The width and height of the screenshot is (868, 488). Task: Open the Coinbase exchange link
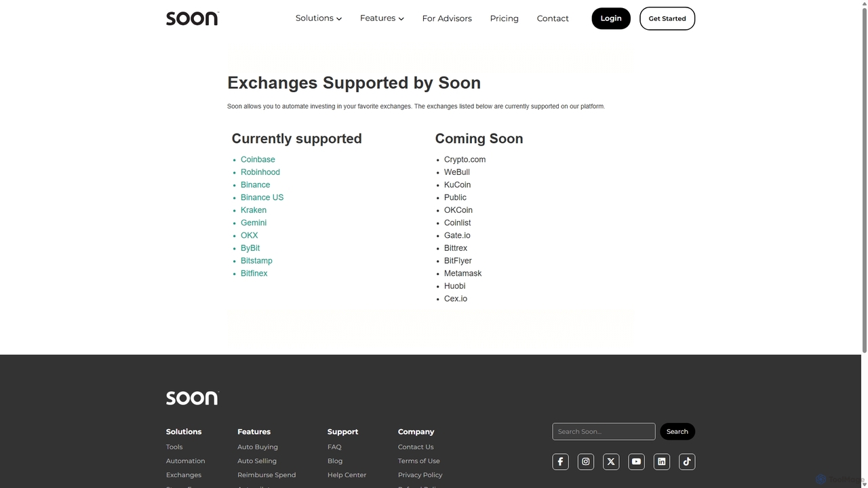[x=258, y=159]
